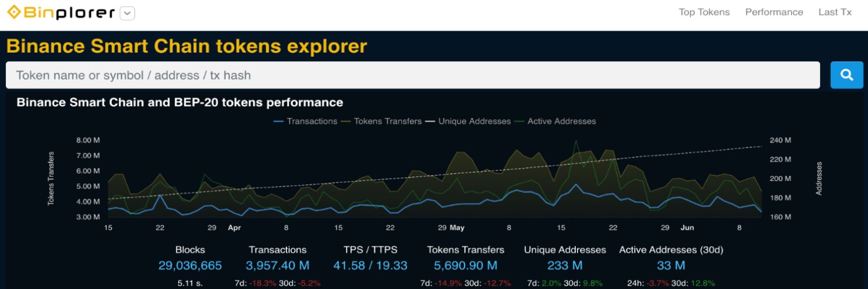Click the 240 M tick on Addresses axis
The height and width of the screenshot is (289, 868).
tap(779, 140)
